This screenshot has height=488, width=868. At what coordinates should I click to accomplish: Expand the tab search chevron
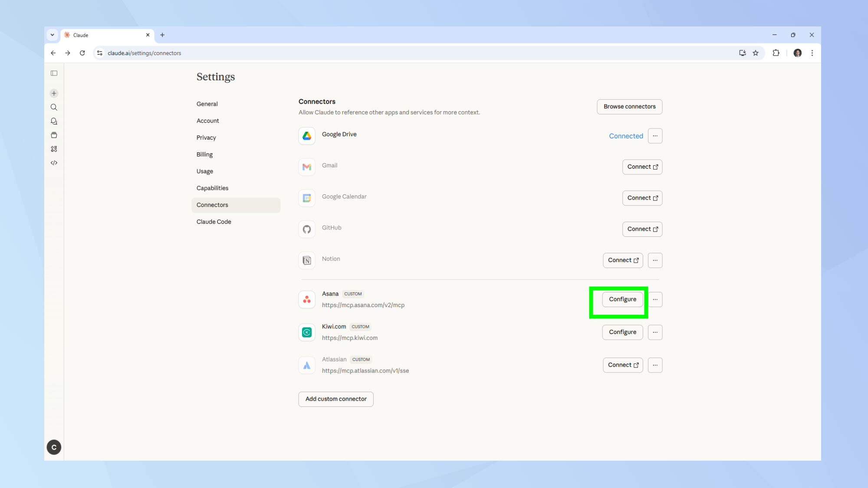pyautogui.click(x=53, y=35)
